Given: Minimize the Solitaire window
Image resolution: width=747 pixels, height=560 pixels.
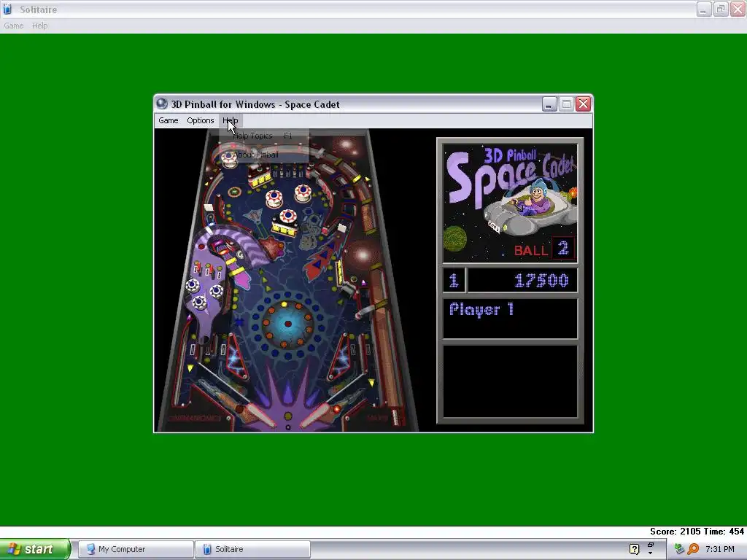Looking at the screenshot, I should click(x=703, y=9).
